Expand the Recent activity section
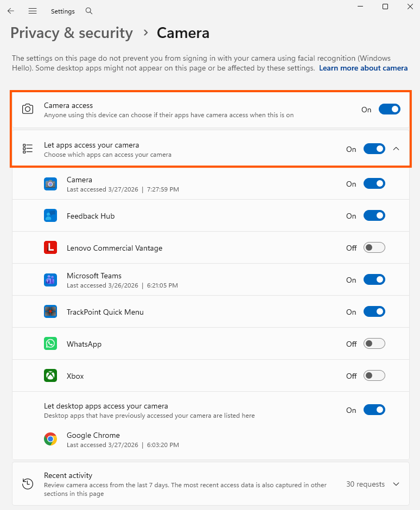Viewport: 420px width, 510px height. coord(396,484)
